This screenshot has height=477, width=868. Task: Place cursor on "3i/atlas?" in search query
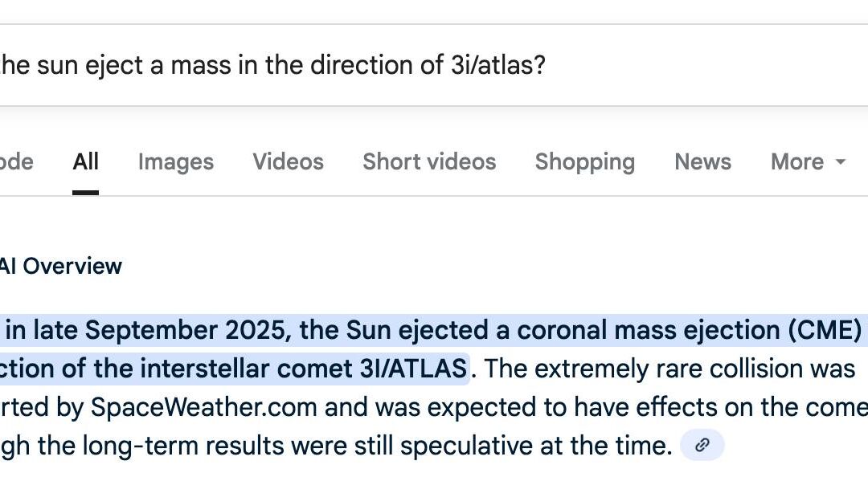[498, 65]
